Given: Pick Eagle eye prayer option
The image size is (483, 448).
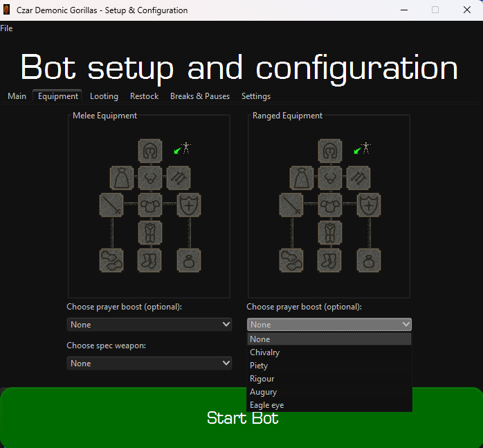Looking at the screenshot, I should (x=266, y=405).
